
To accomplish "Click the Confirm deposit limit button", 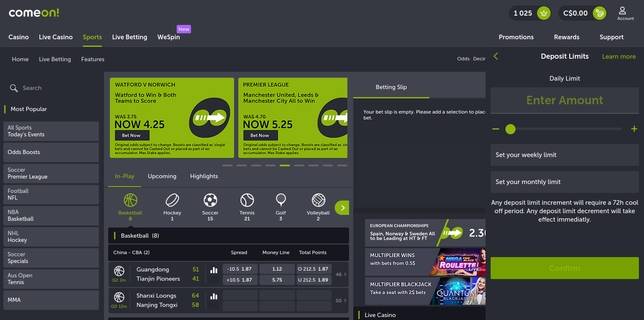I will pyautogui.click(x=565, y=268).
